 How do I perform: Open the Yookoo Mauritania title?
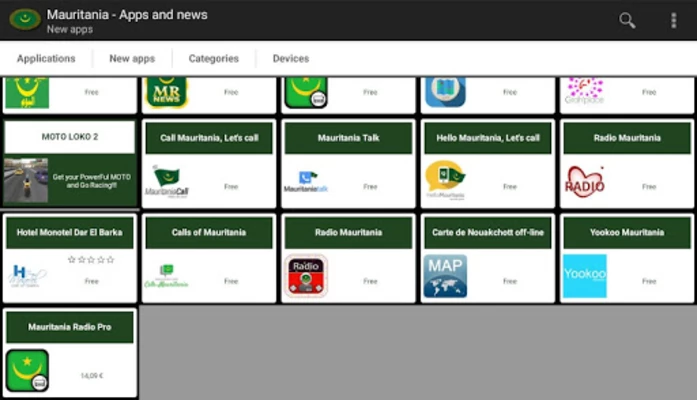point(627,232)
